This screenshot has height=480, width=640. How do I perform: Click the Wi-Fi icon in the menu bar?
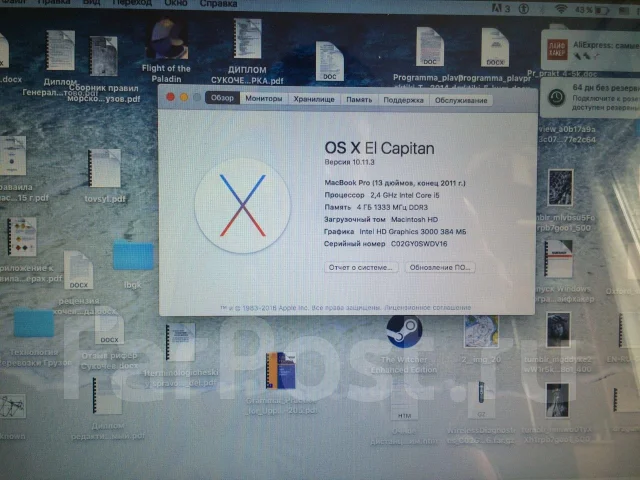[x=562, y=9]
